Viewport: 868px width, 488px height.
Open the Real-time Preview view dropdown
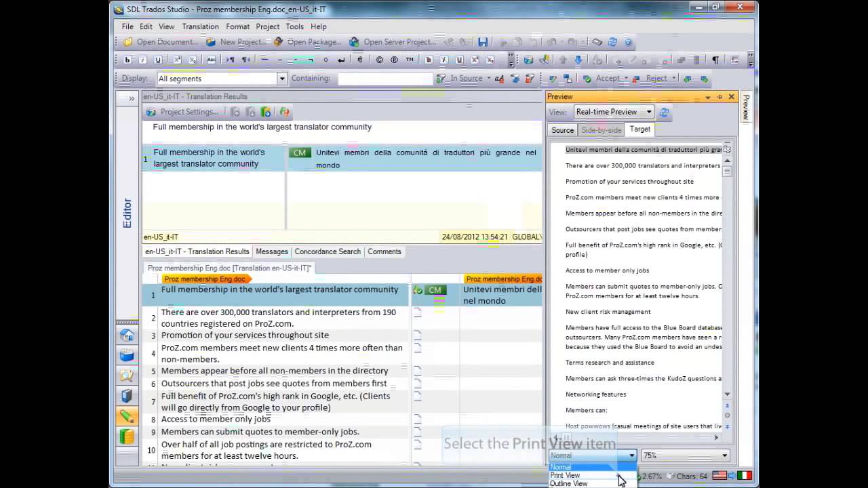[x=649, y=112]
